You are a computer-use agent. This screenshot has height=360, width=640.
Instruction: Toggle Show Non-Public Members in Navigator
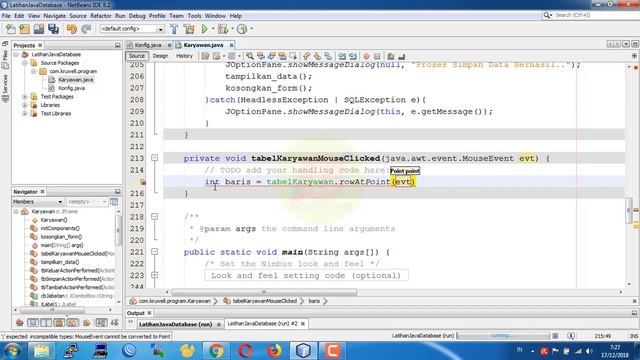59,323
